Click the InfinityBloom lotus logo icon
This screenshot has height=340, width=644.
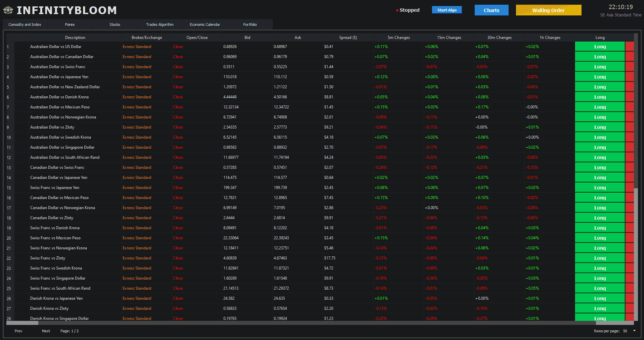point(8,10)
